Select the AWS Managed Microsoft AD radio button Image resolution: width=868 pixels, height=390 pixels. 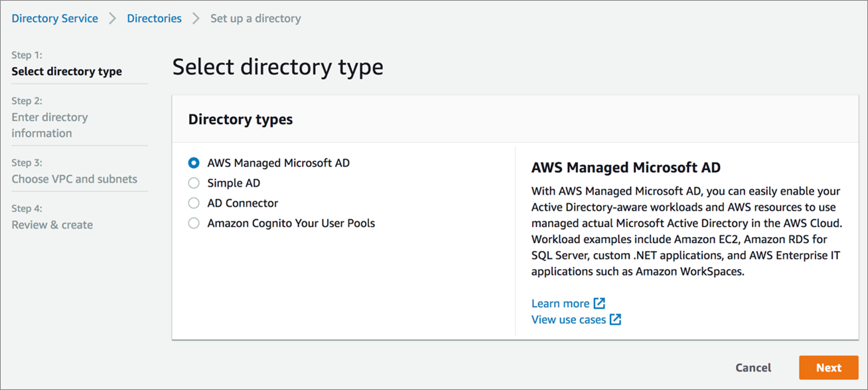coord(194,163)
